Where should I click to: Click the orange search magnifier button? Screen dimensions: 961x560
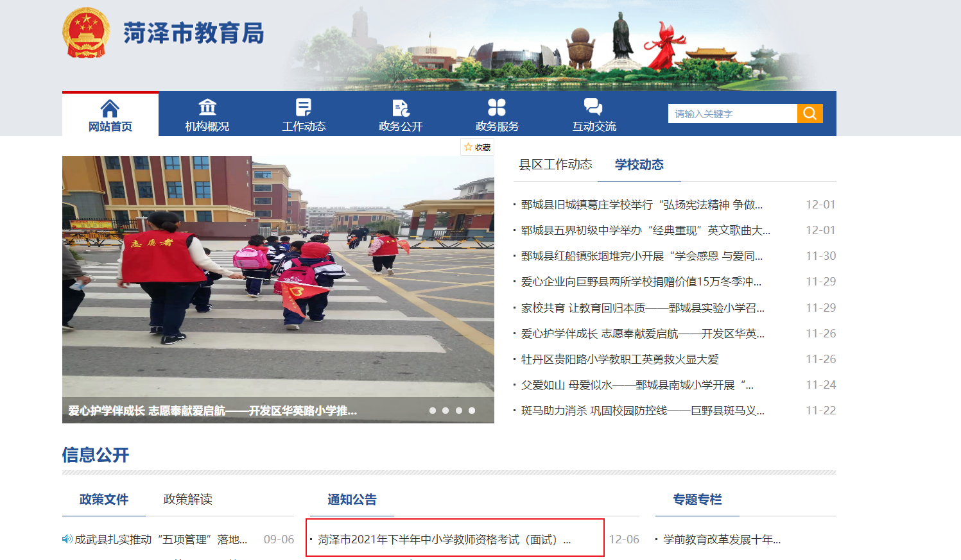pyautogui.click(x=810, y=114)
